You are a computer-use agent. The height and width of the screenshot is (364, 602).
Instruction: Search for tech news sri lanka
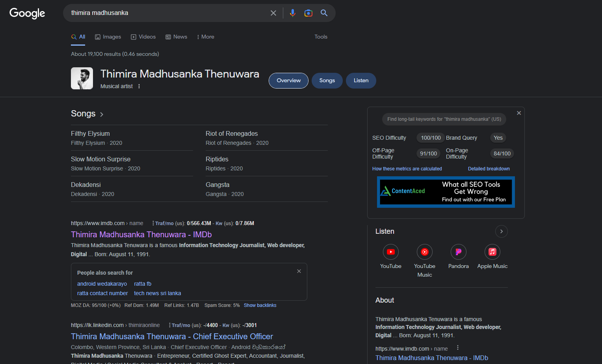158,293
